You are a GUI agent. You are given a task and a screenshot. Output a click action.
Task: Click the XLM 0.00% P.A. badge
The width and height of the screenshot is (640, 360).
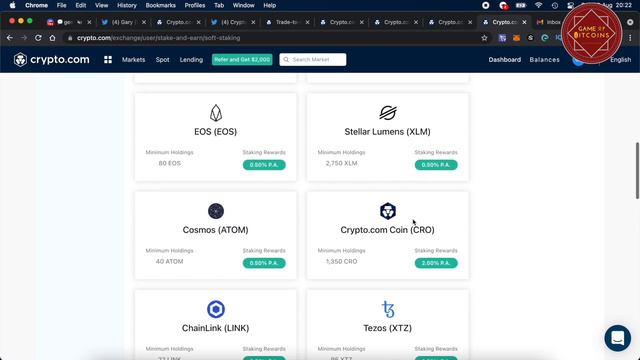436,165
